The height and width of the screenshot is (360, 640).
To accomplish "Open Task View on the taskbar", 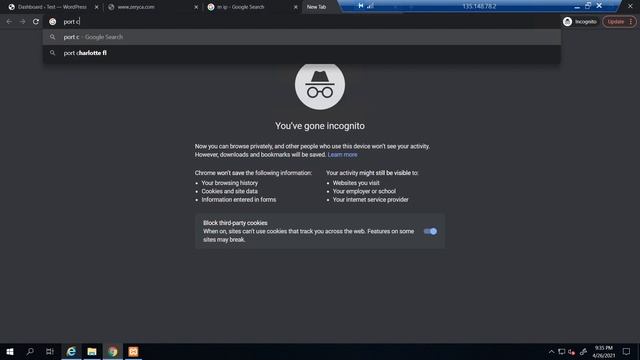I will [x=50, y=351].
